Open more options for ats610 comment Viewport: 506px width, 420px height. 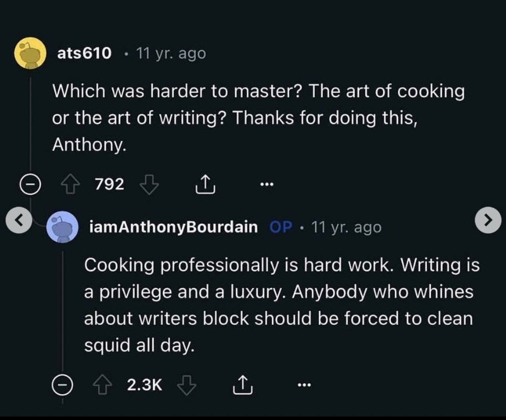click(x=267, y=184)
